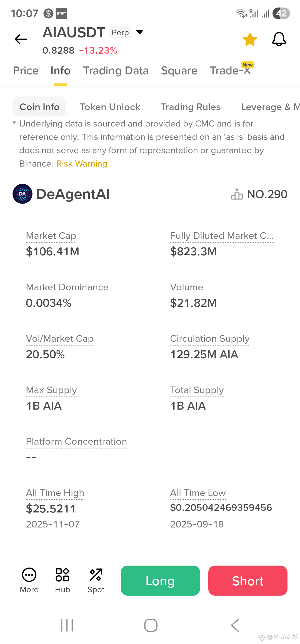The height and width of the screenshot is (644, 300).
Task: Select the Token Unlock sub-tab
Action: pos(110,107)
